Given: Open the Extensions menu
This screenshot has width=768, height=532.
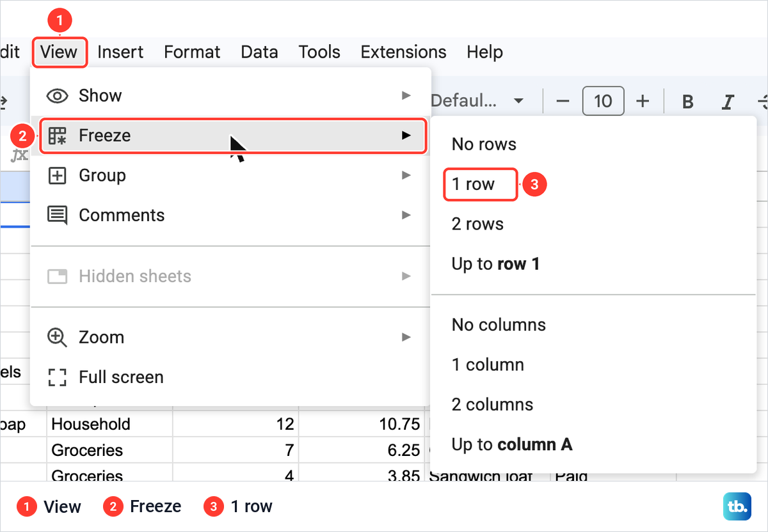Looking at the screenshot, I should pyautogui.click(x=403, y=52).
